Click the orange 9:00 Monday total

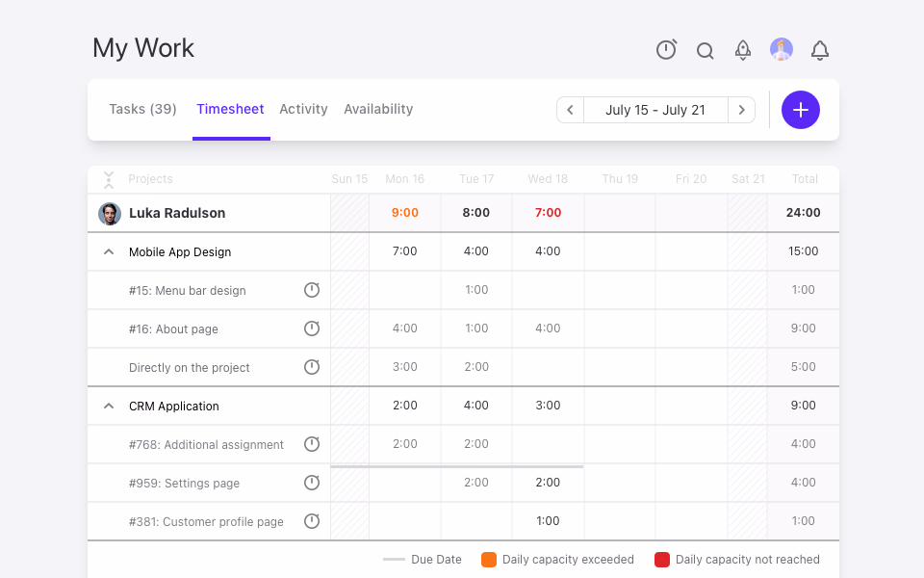click(x=405, y=212)
